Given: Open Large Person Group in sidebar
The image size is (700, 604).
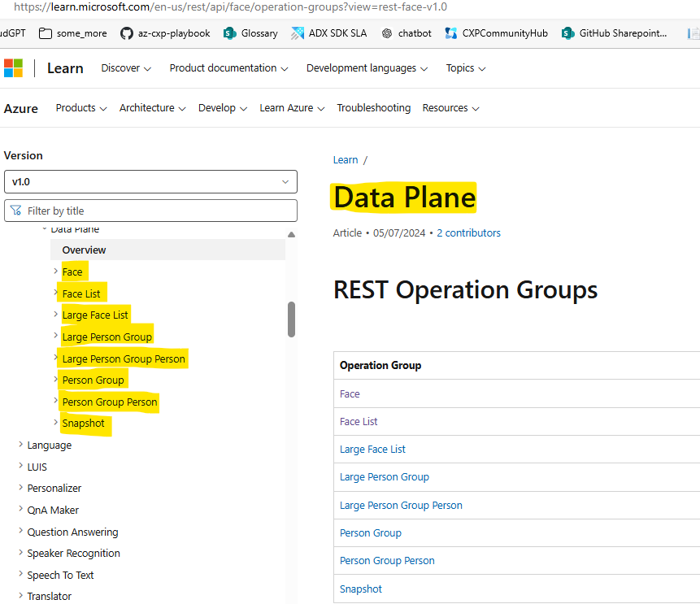Looking at the screenshot, I should click(x=107, y=337).
